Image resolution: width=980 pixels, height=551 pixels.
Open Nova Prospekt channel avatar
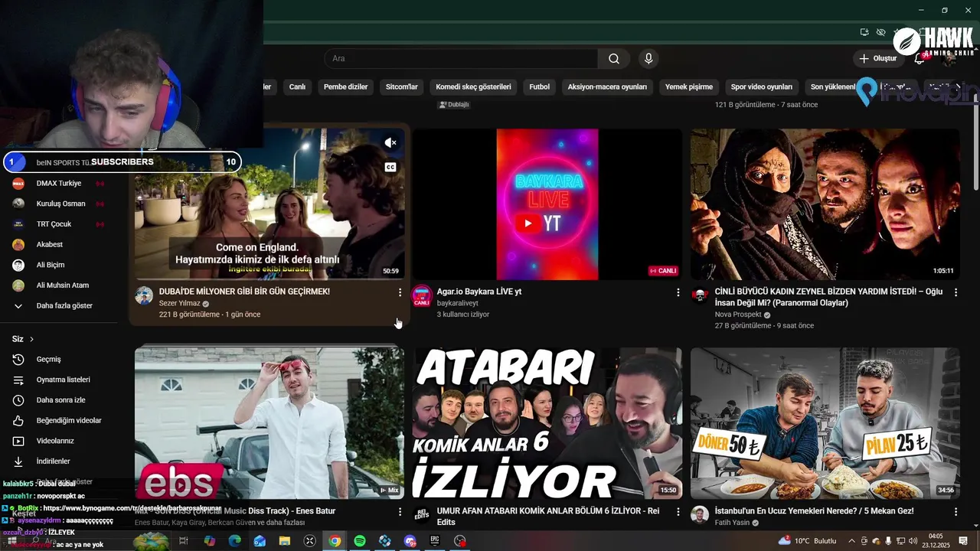click(700, 296)
